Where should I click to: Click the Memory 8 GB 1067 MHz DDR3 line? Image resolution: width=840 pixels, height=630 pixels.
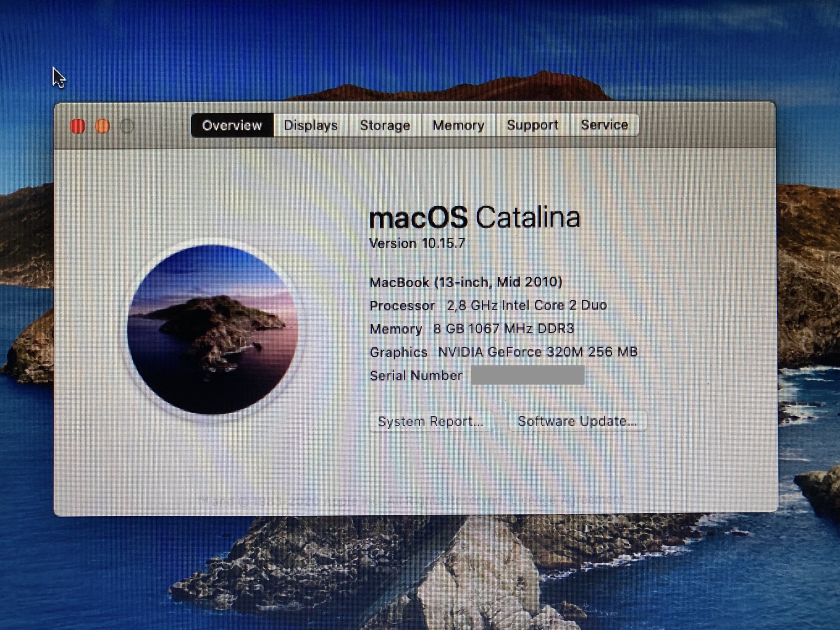point(471,328)
